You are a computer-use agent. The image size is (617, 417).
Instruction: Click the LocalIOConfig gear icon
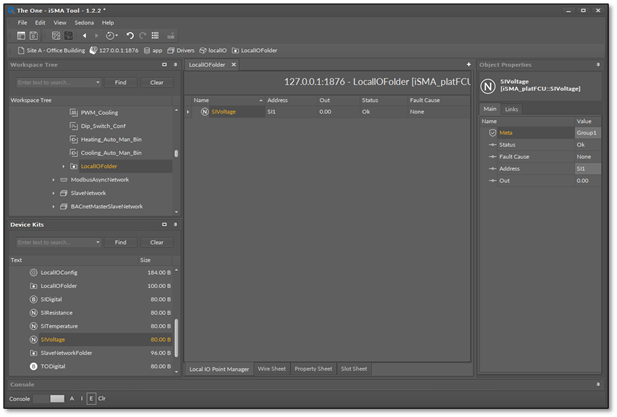pyautogui.click(x=33, y=272)
